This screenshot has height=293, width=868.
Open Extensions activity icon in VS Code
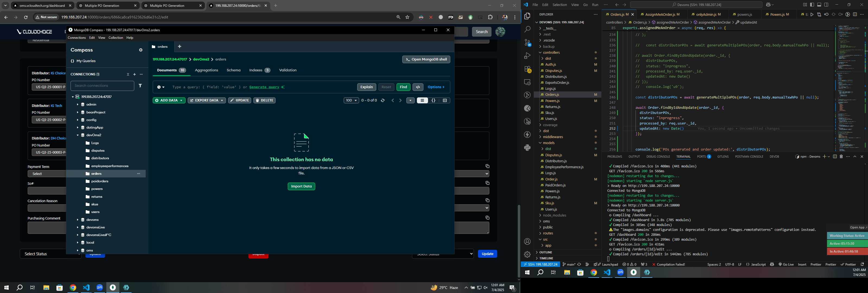coord(527,69)
